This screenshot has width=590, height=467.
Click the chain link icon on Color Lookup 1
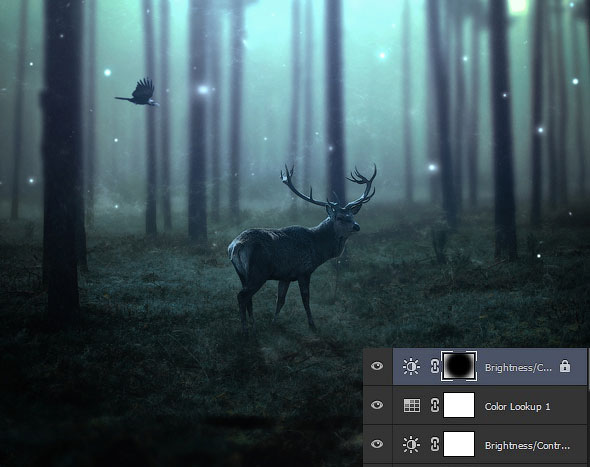435,405
